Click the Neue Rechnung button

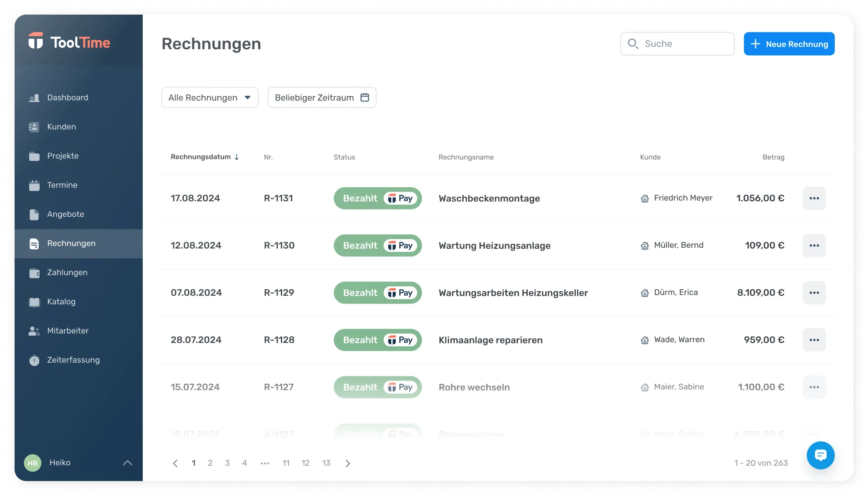pyautogui.click(x=789, y=44)
